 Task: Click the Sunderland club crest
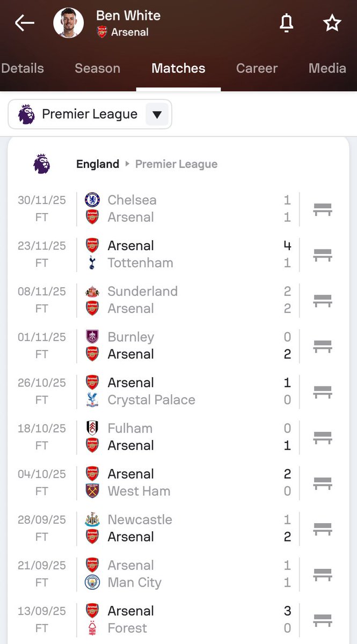92,291
